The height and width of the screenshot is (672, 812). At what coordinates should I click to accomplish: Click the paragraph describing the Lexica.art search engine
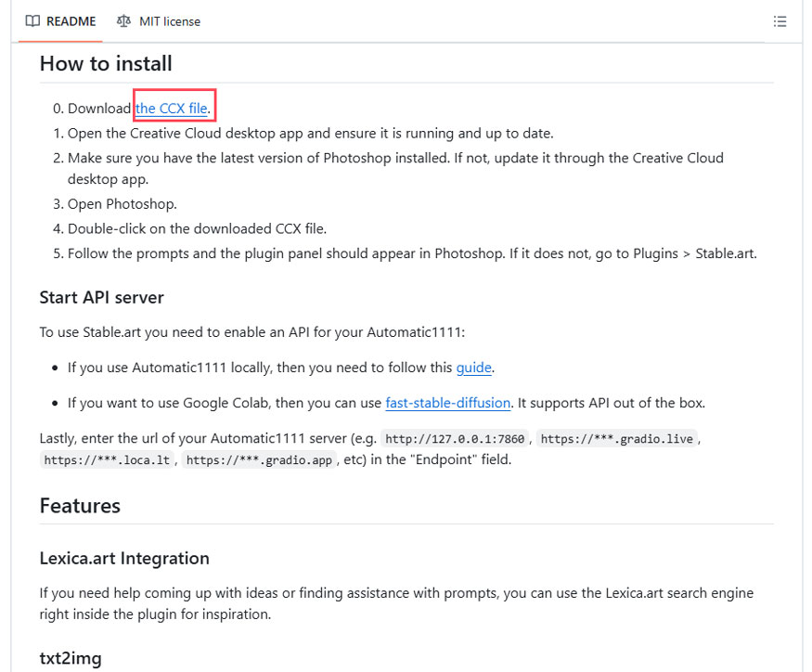pos(396,603)
